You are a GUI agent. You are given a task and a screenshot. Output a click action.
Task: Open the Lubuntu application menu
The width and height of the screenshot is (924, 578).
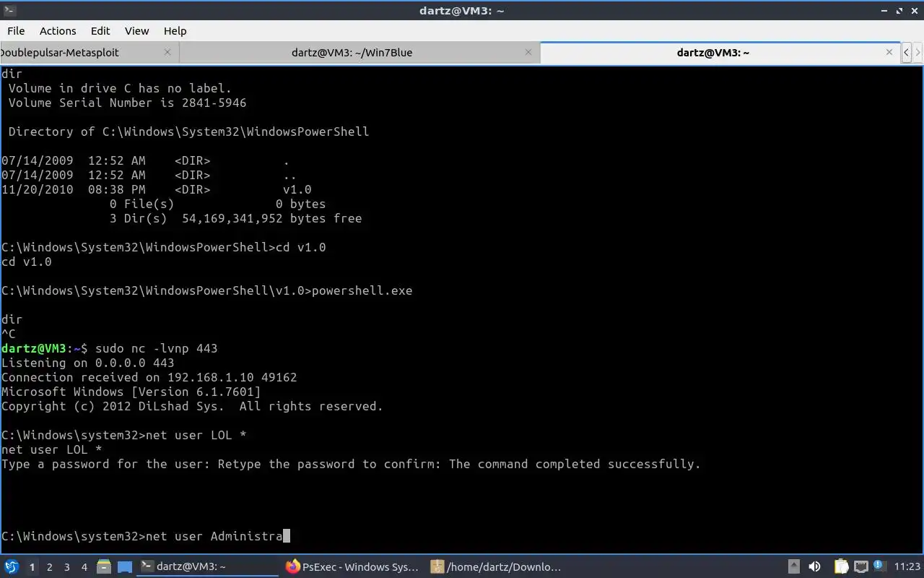11,566
